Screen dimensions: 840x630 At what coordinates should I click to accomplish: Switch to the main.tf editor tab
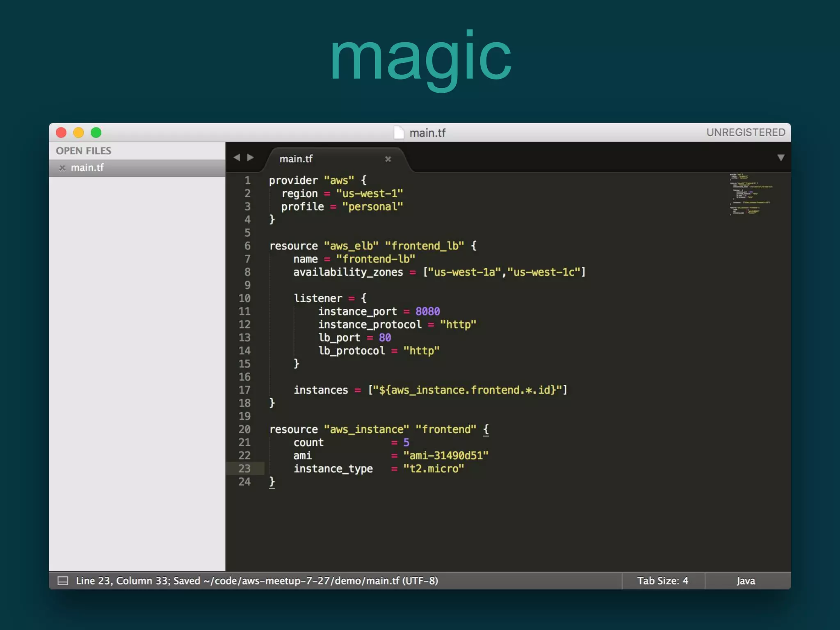(x=296, y=159)
